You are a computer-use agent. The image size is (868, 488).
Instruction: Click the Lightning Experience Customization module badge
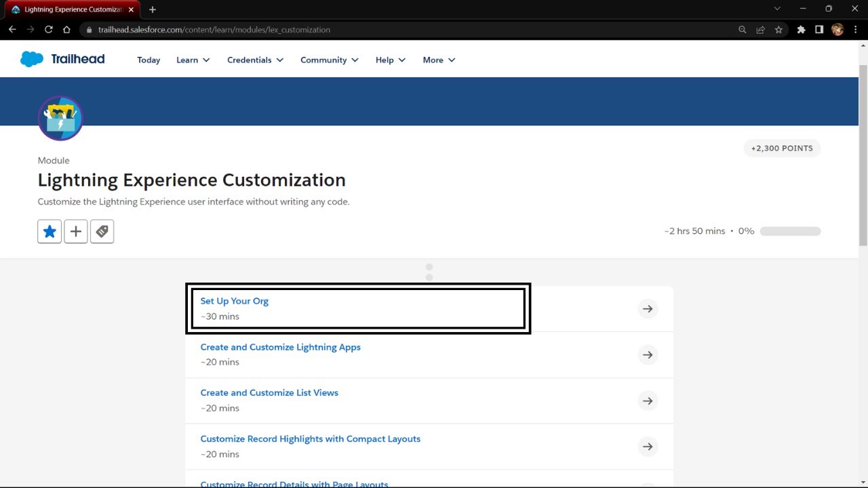pyautogui.click(x=60, y=118)
